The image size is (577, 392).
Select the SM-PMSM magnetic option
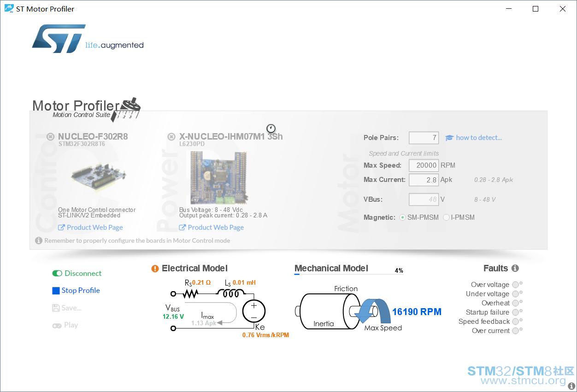(x=402, y=217)
